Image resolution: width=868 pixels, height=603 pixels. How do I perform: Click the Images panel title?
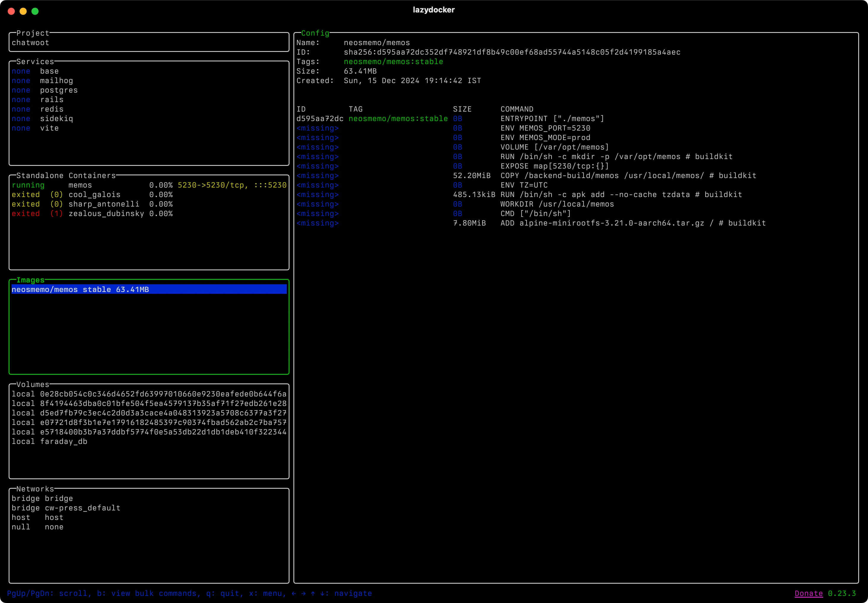30,280
